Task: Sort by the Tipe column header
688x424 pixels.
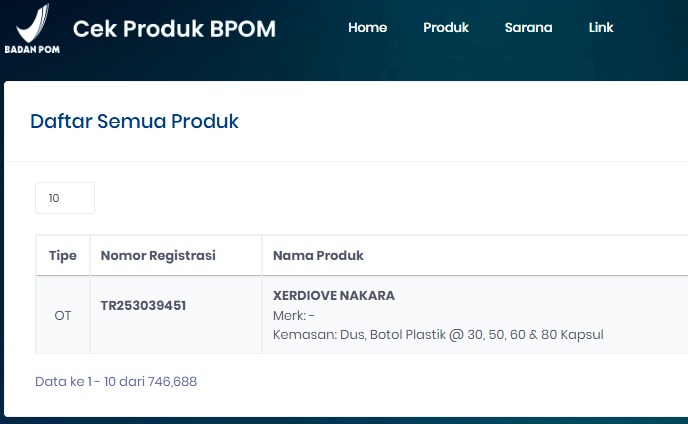Action: pos(63,256)
